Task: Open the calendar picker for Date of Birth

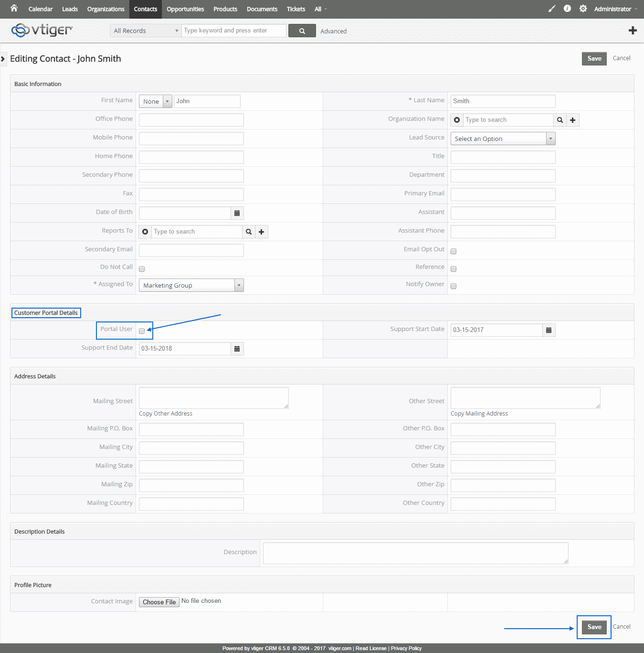Action: [x=237, y=213]
